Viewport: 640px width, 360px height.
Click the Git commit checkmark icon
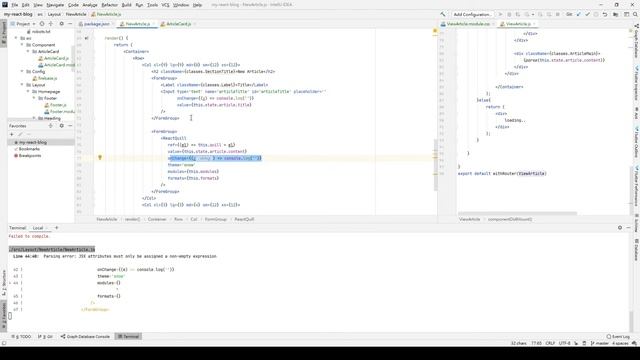point(587,14)
